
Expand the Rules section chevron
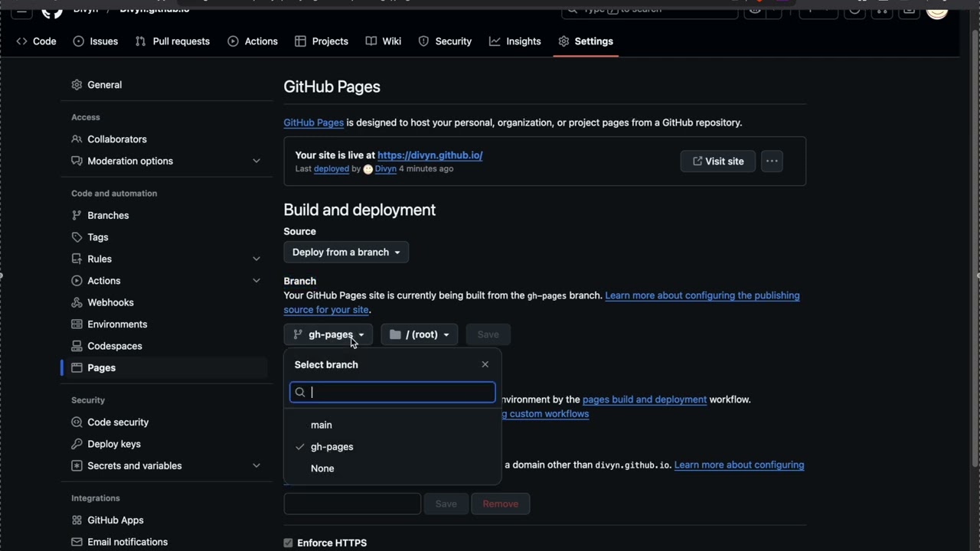(256, 259)
